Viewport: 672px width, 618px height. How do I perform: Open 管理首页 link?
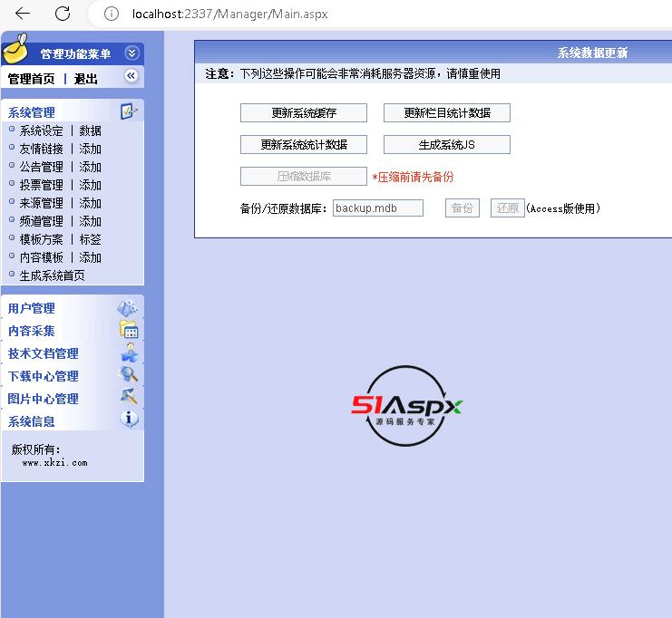[31, 79]
